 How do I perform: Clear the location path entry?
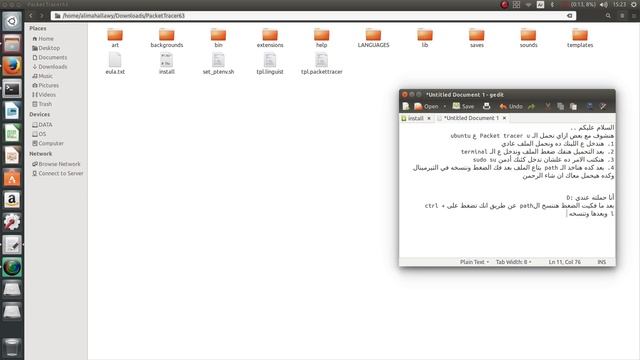point(569,16)
